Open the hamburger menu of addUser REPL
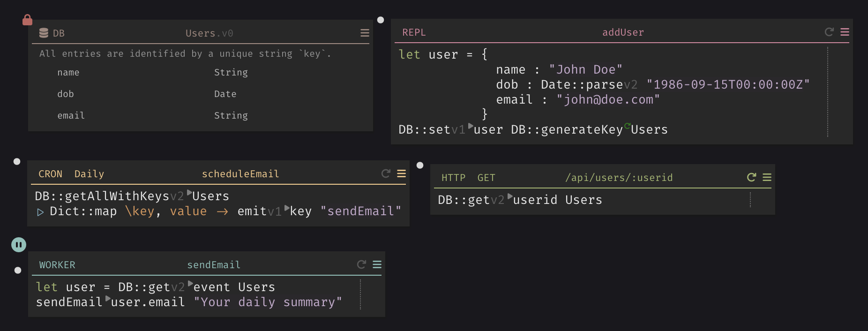 845,32
